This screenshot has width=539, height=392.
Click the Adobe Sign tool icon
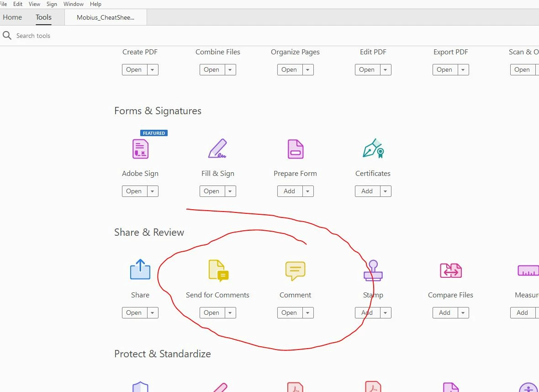(x=140, y=149)
